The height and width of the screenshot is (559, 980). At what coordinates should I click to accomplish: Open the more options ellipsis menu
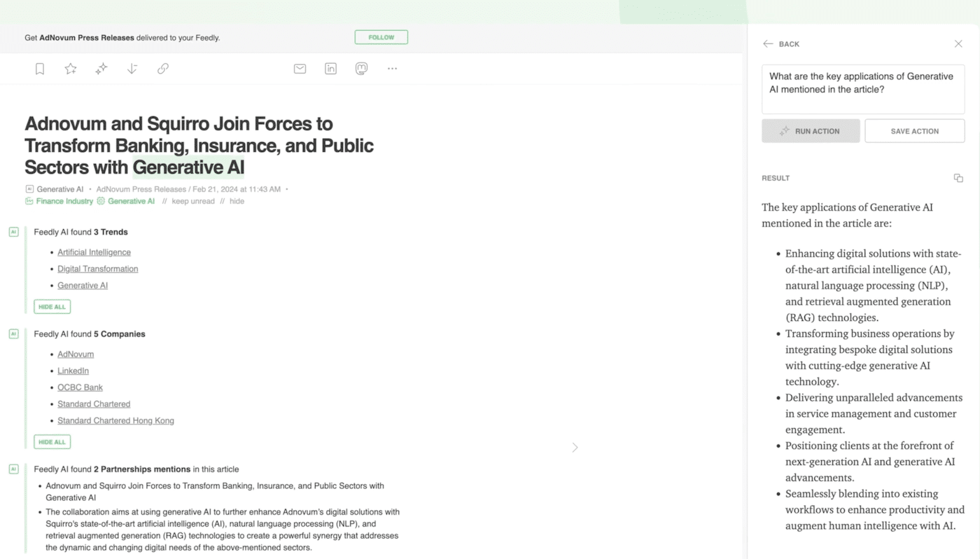coord(392,69)
